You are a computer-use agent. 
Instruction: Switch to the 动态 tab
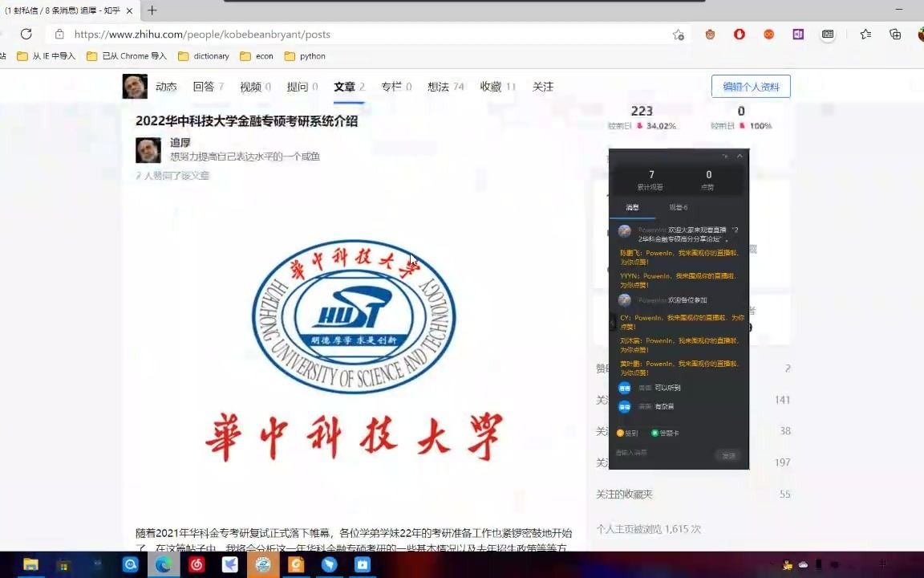[x=166, y=87]
